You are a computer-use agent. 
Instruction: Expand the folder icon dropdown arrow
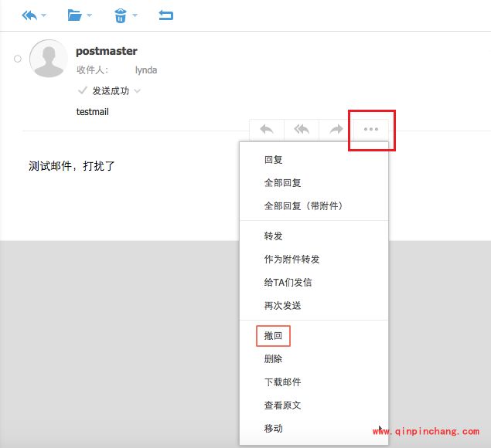(89, 15)
